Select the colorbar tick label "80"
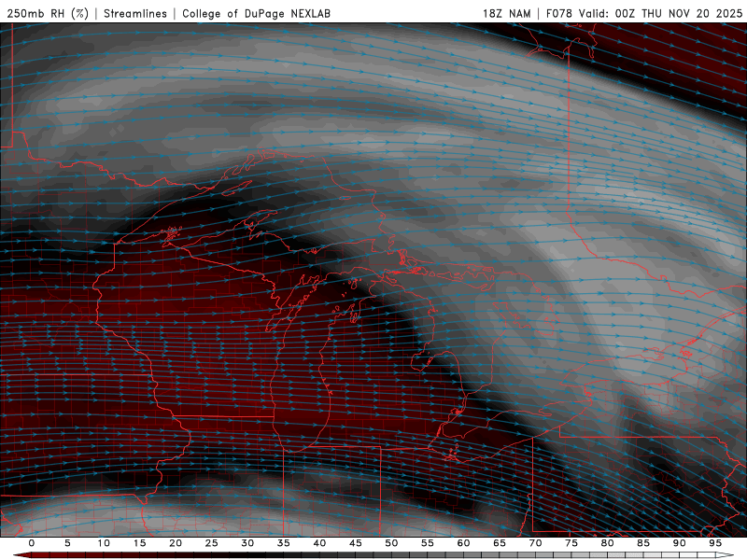 [x=607, y=543]
